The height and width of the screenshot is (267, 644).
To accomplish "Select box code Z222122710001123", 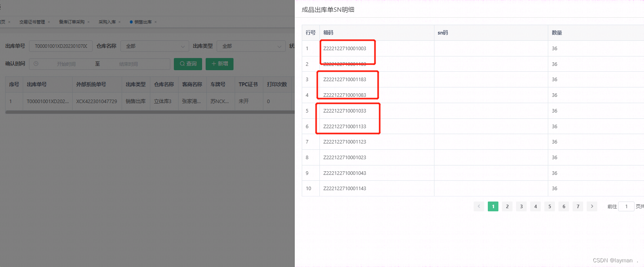I will (345, 142).
